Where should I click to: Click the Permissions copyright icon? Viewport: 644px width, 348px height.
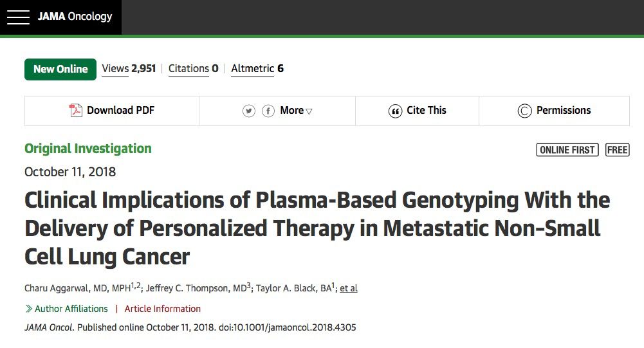(524, 111)
